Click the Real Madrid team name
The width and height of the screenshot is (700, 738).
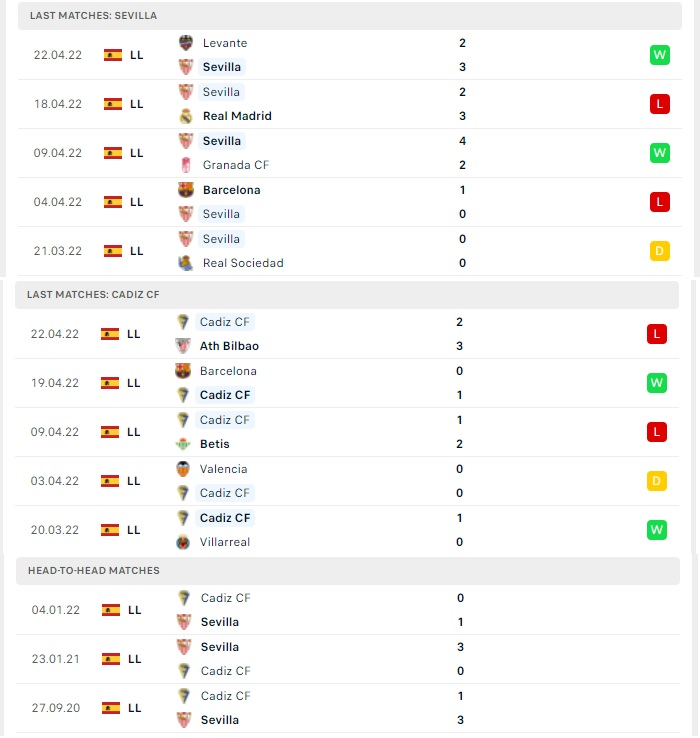(237, 116)
